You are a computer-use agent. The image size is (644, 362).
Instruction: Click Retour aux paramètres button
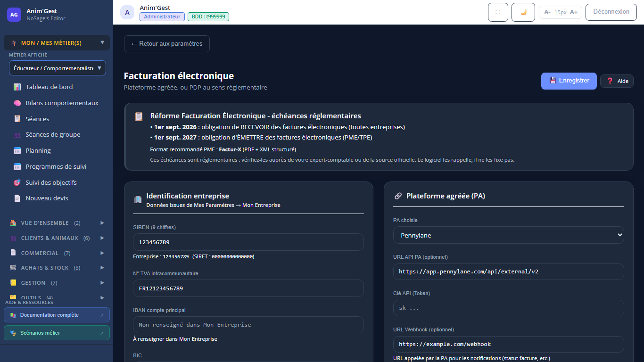pyautogui.click(x=167, y=44)
